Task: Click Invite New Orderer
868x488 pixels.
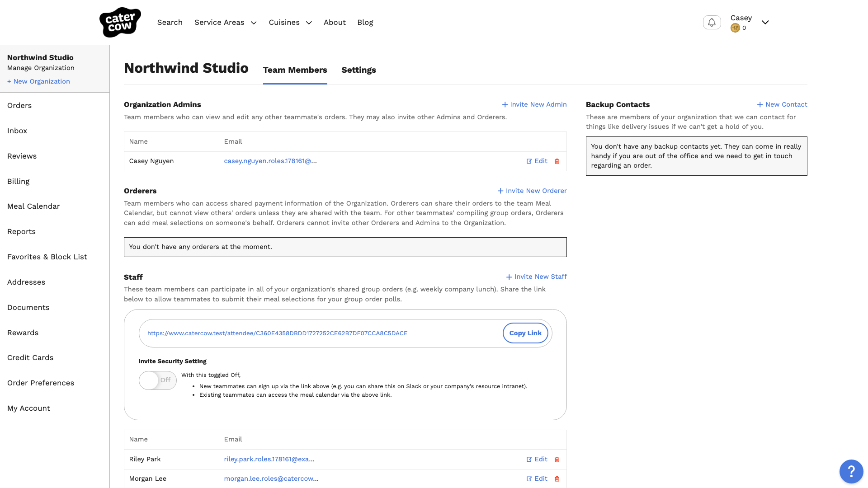Action: [x=532, y=191]
